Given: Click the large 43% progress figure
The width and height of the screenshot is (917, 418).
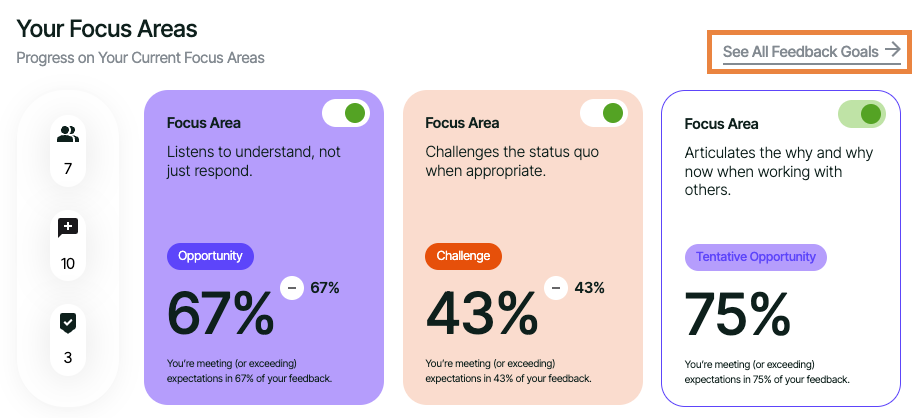Looking at the screenshot, I should (481, 313).
